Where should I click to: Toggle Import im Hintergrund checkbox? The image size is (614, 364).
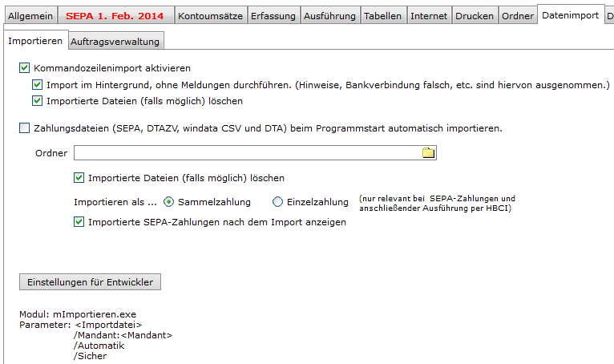point(37,85)
